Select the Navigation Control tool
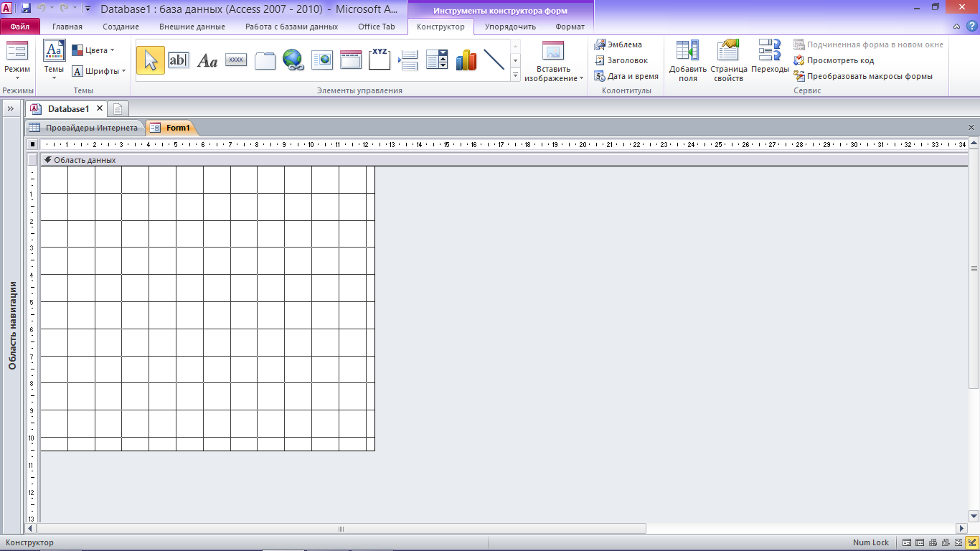 pos(351,60)
